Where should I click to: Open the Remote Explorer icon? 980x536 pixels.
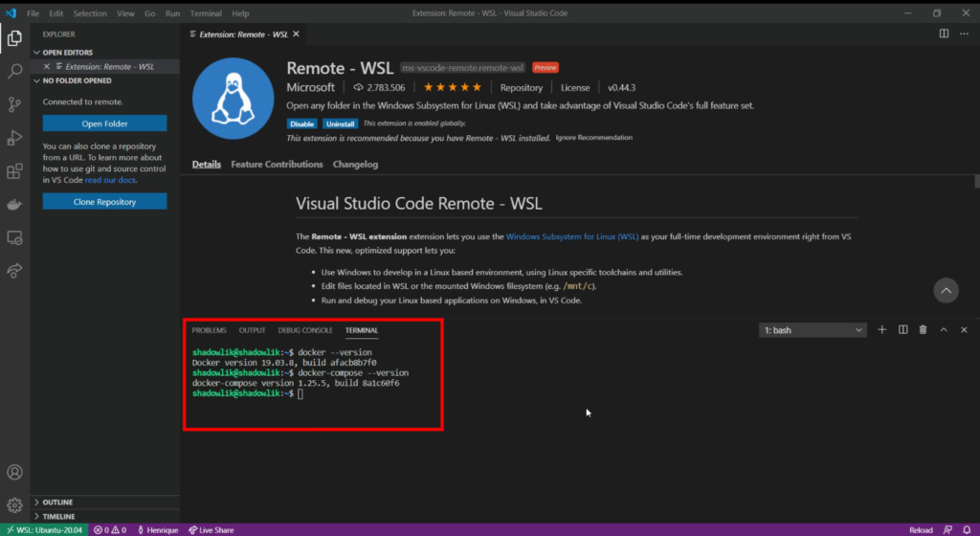coord(14,237)
